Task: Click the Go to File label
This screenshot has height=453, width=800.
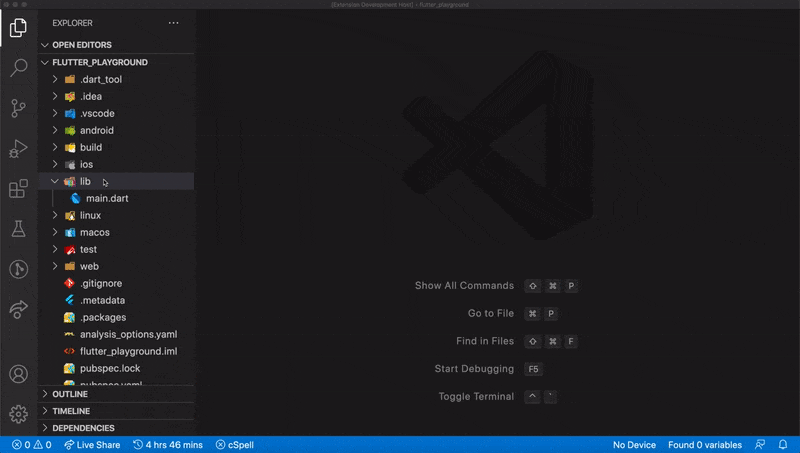Action: 491,313
